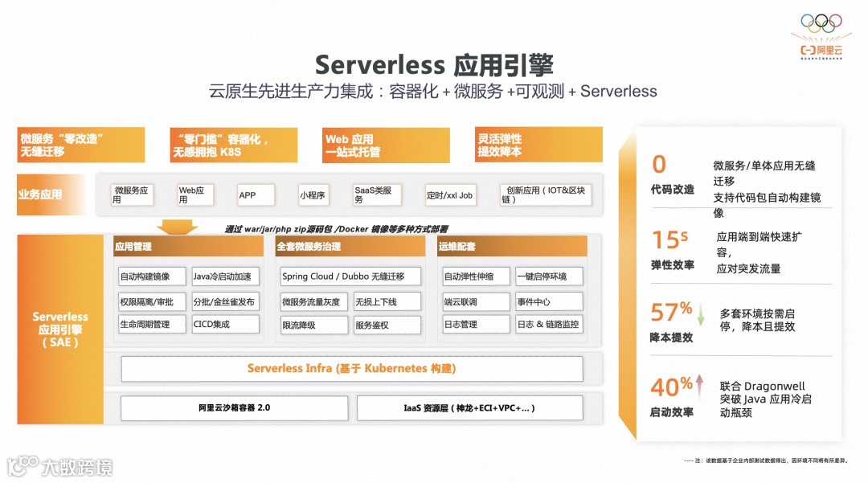Select the 日志 & 链路监控 box
This screenshot has height=483, width=868.
[x=549, y=324]
